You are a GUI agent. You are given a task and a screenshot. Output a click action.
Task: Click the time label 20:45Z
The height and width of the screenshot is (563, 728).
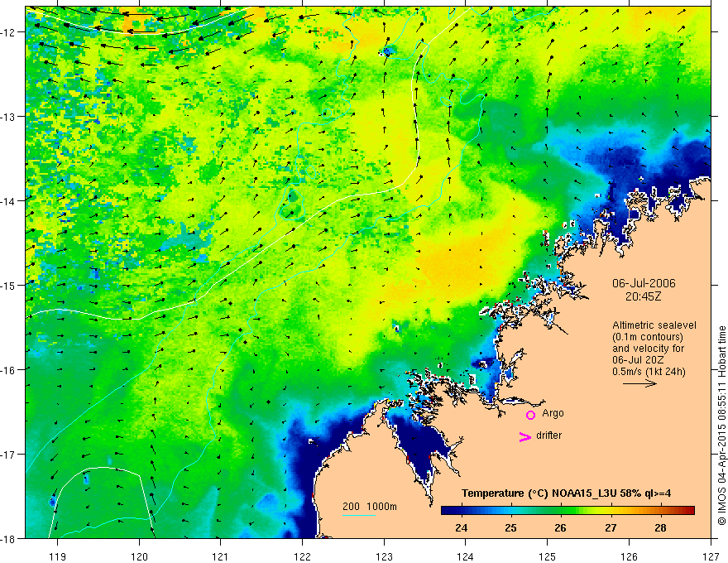tap(643, 296)
